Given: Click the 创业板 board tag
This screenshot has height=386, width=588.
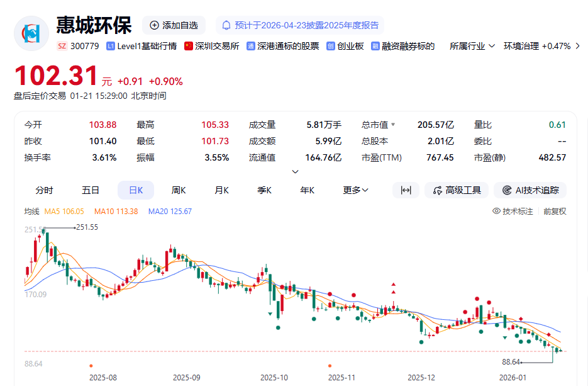Looking at the screenshot, I should point(345,46).
